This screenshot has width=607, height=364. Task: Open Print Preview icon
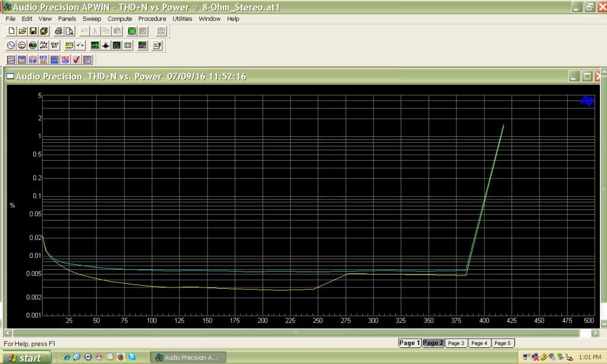[69, 31]
